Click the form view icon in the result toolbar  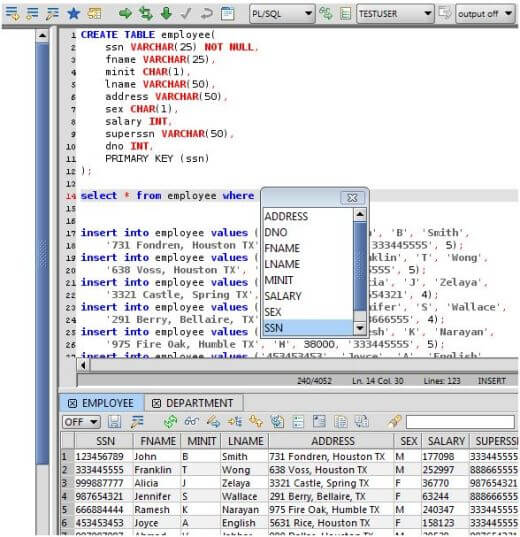point(298,422)
